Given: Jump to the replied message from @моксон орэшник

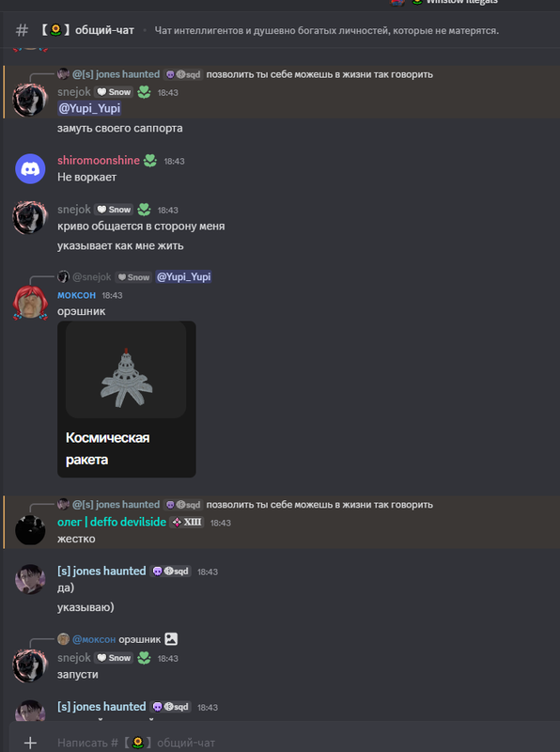Looking at the screenshot, I should pyautogui.click(x=116, y=639).
